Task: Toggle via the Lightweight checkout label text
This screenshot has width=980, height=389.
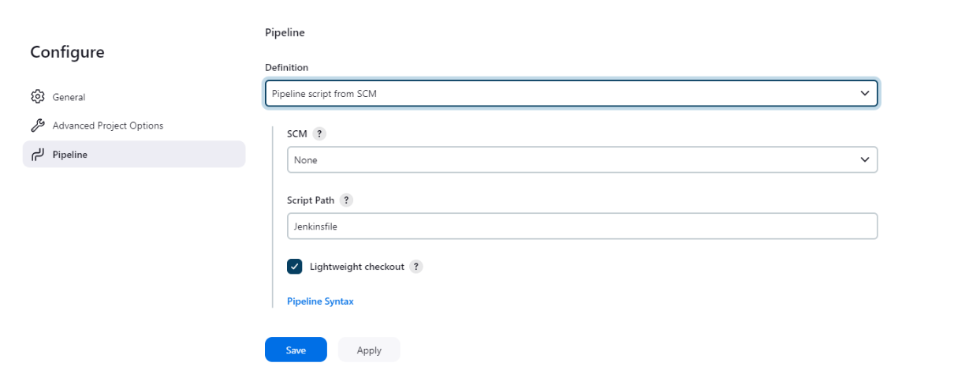Action: (357, 267)
